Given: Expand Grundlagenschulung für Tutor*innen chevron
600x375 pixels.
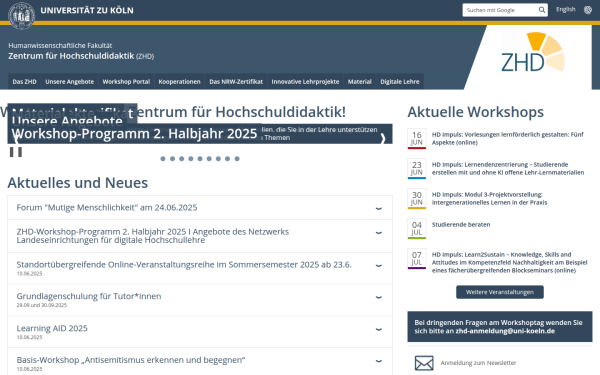Looking at the screenshot, I should pyautogui.click(x=378, y=297).
